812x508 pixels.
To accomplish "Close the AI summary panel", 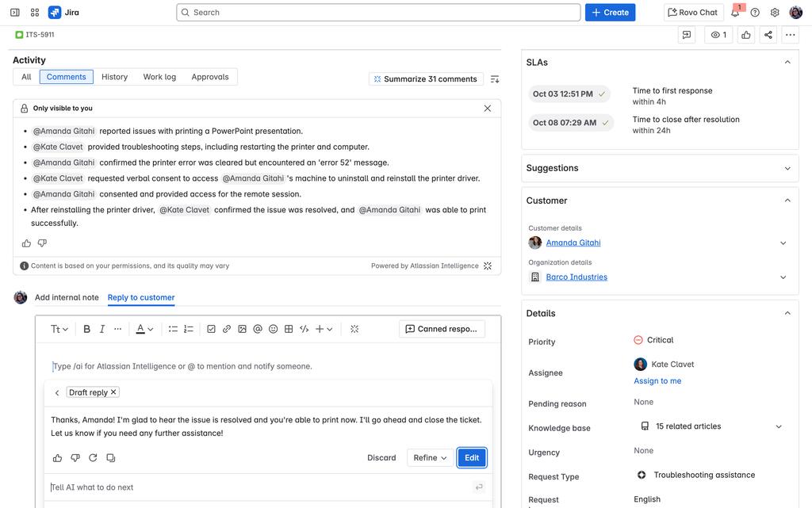I will pos(488,108).
